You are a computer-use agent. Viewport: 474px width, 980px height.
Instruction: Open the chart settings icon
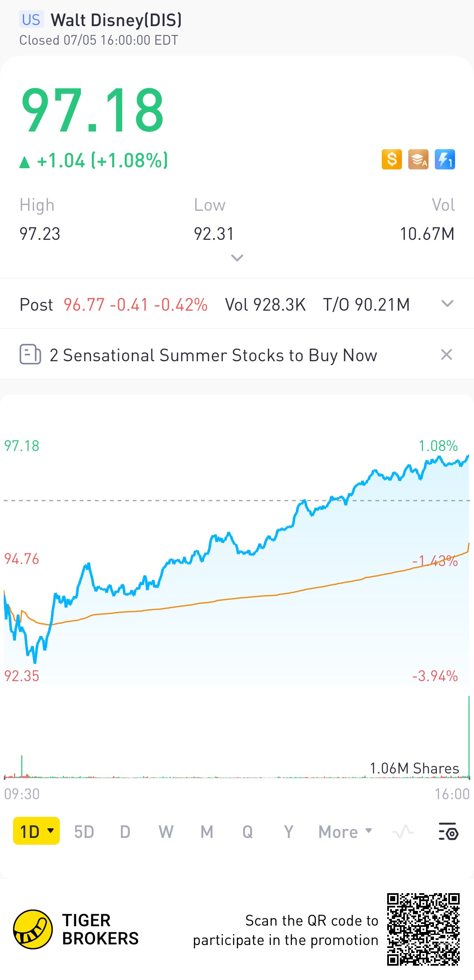(x=448, y=831)
